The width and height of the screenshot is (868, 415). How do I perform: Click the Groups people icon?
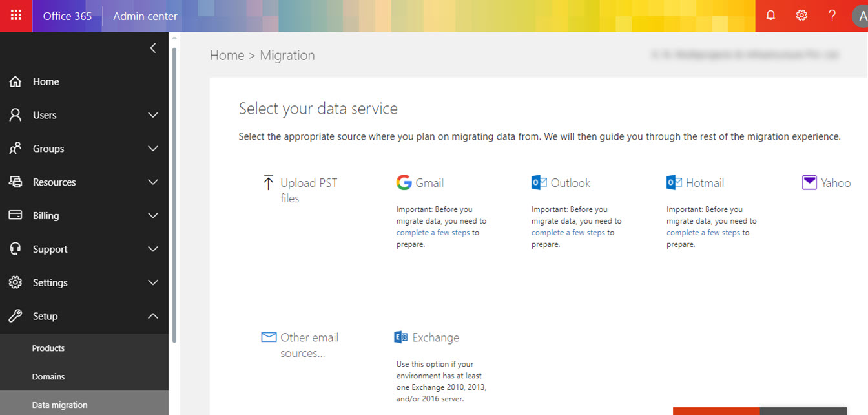click(15, 149)
